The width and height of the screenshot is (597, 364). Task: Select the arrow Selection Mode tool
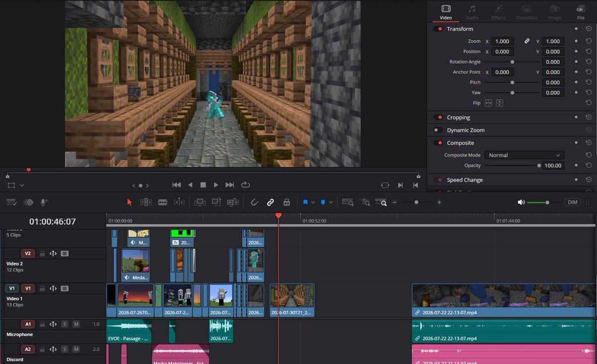129,202
